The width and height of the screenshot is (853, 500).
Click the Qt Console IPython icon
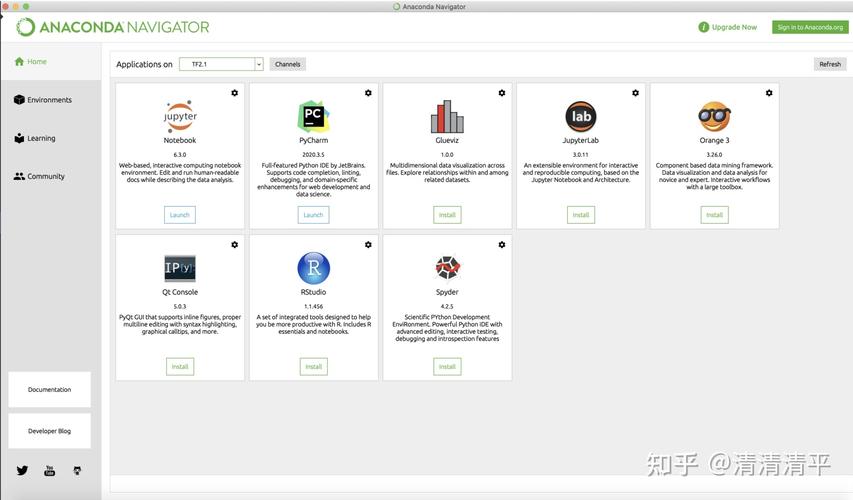pos(180,268)
